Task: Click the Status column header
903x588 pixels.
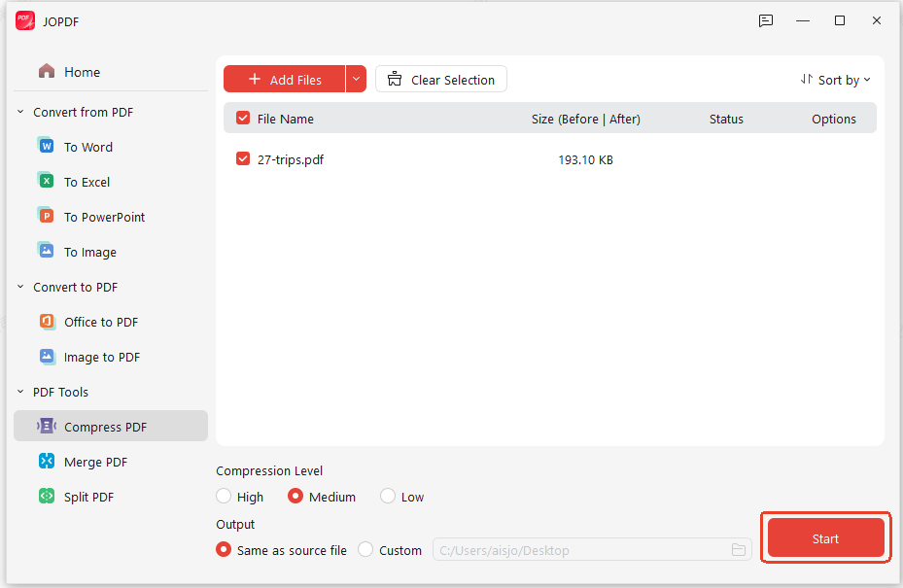Action: coord(726,119)
